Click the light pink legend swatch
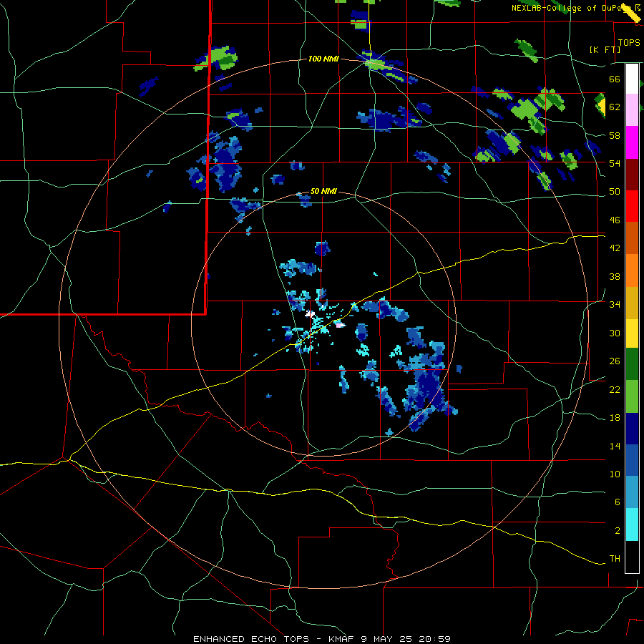This screenshot has height=644, width=644. point(632,109)
